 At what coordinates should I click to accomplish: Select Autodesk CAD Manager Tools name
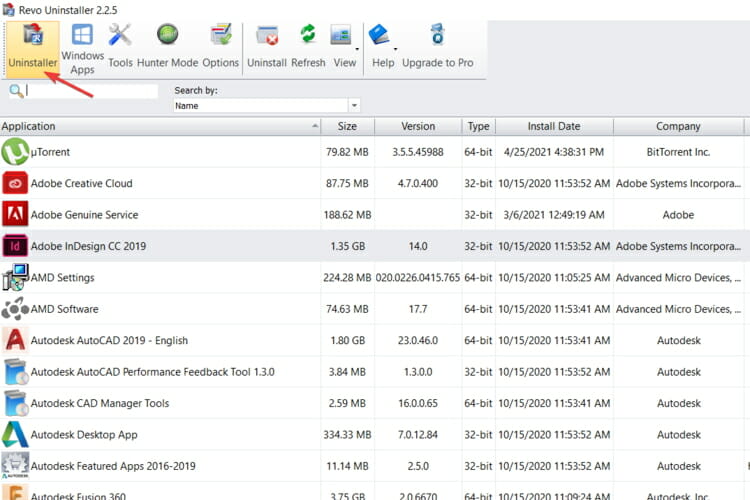point(100,403)
